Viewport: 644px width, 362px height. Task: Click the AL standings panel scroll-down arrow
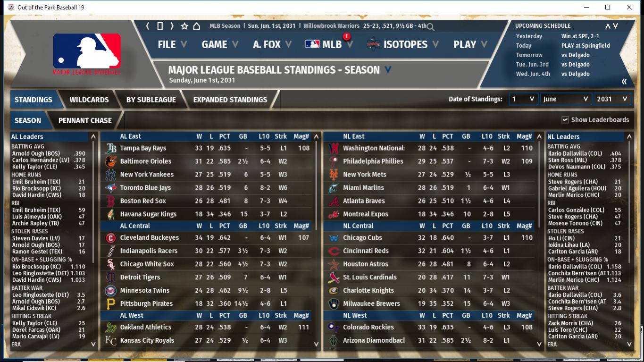pos(316,345)
